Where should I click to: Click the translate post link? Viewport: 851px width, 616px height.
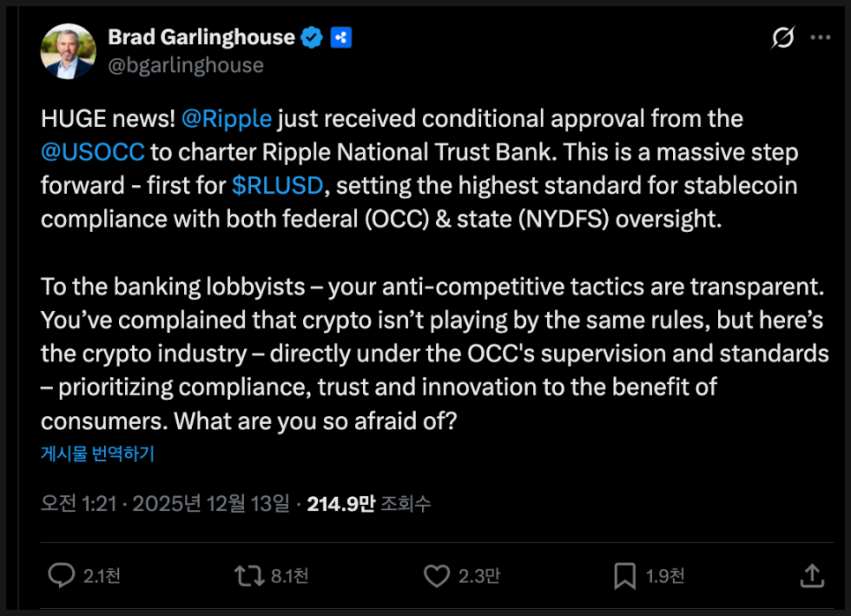coord(98,454)
